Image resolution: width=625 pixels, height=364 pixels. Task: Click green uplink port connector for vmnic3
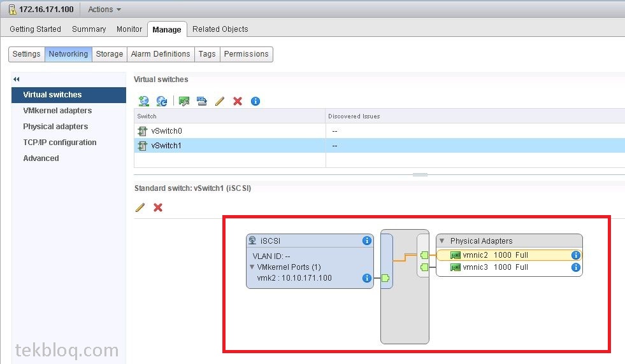(424, 267)
